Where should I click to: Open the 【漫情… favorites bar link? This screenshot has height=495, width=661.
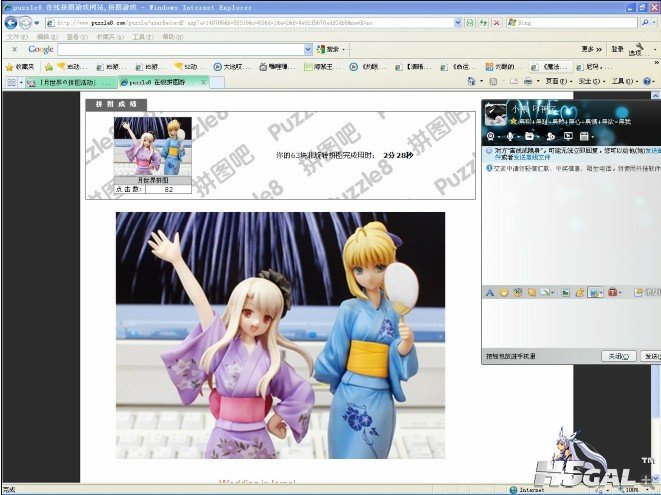click(x=413, y=67)
